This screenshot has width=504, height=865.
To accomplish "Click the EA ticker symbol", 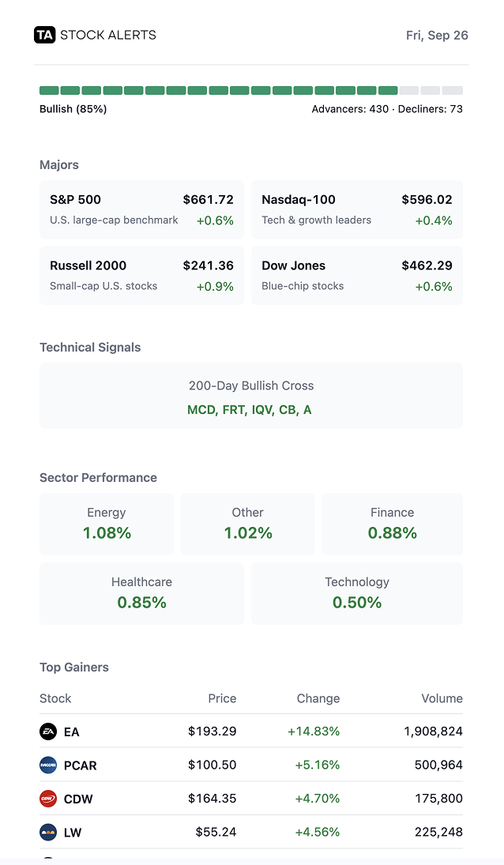I will [72, 732].
